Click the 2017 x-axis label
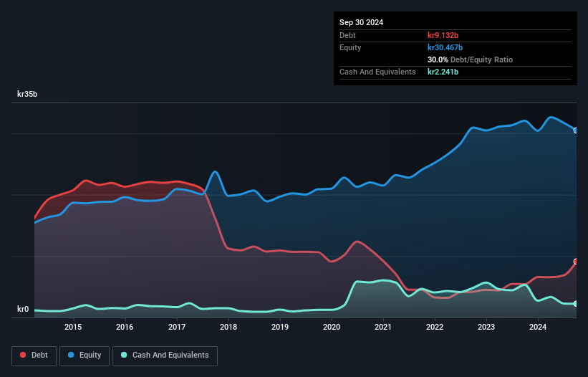 click(177, 327)
